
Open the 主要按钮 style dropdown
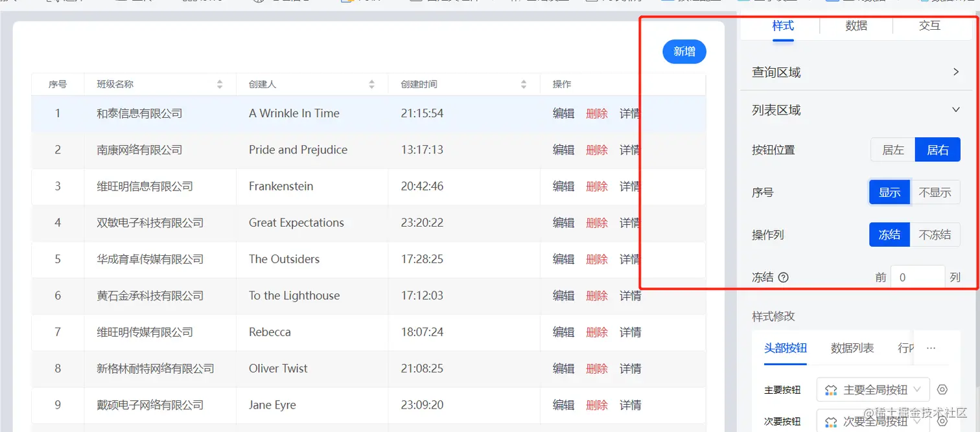[873, 389]
